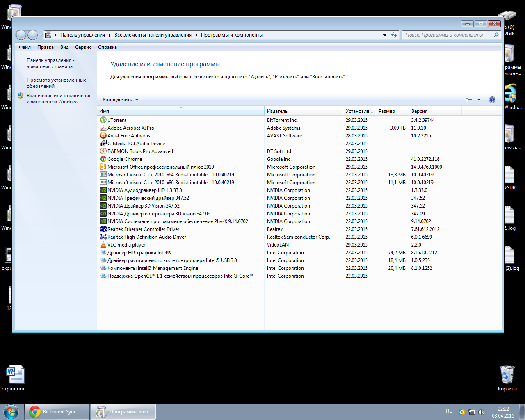525x420 pixels.
Task: Go back with the navigation arrow button
Action: [21, 35]
